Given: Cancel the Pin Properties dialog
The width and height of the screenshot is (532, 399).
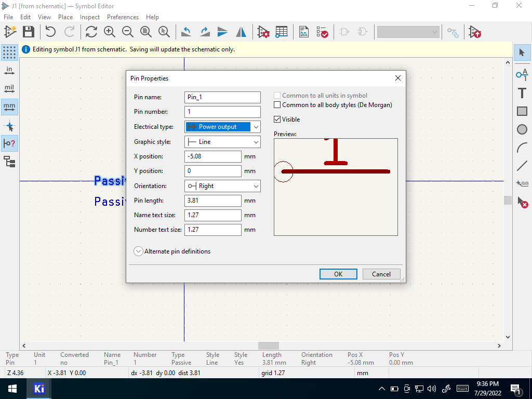Looking at the screenshot, I should (x=381, y=274).
